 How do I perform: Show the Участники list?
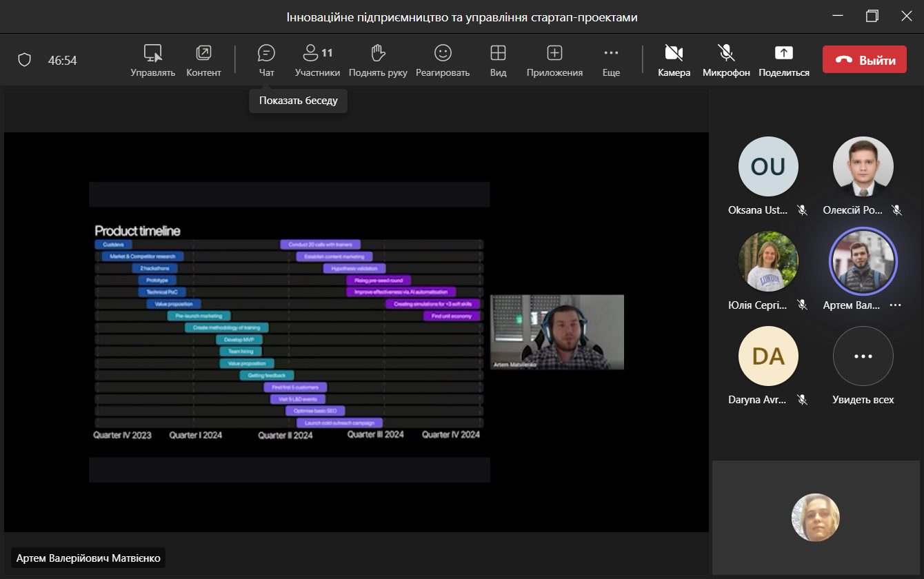point(317,59)
